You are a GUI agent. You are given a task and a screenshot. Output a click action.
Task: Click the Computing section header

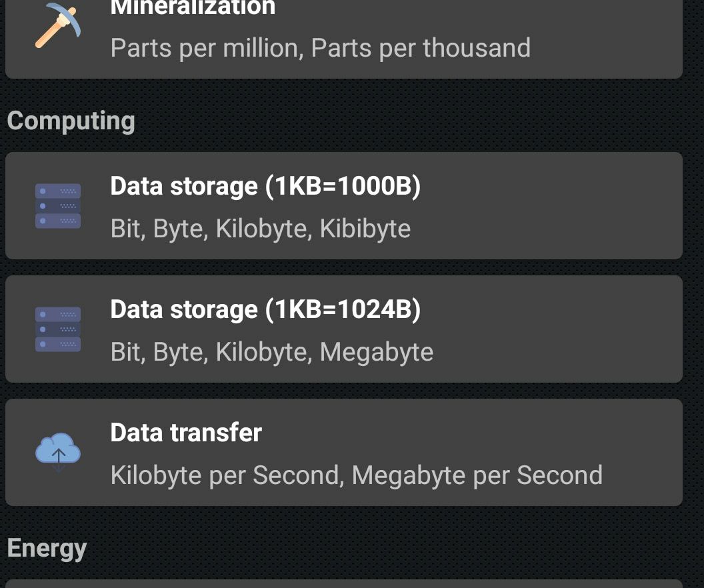[71, 121]
